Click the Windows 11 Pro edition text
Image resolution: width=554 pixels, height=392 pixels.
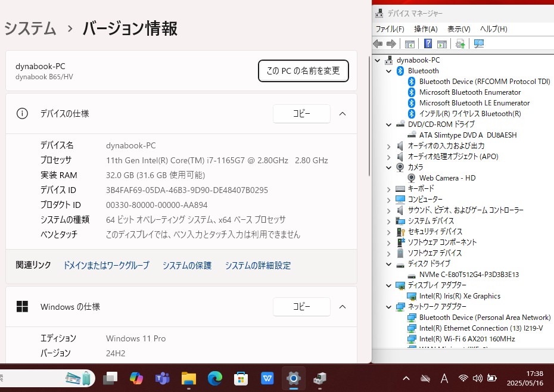coord(136,338)
